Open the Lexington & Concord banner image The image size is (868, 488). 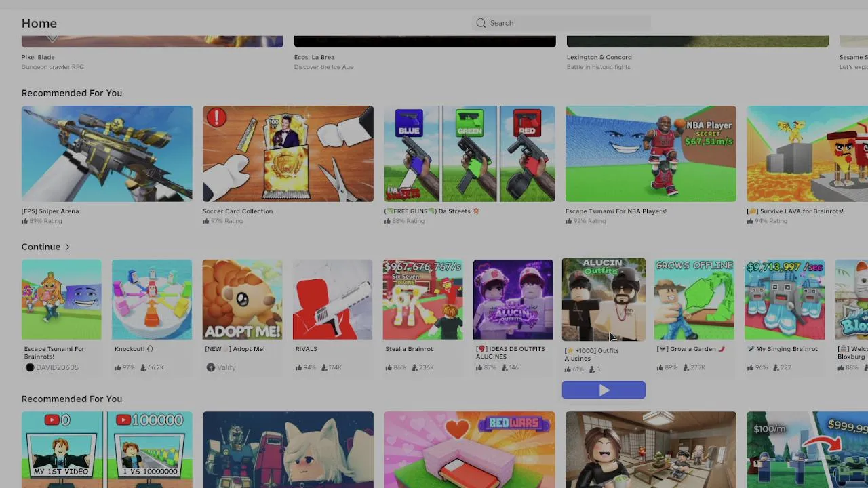698,41
